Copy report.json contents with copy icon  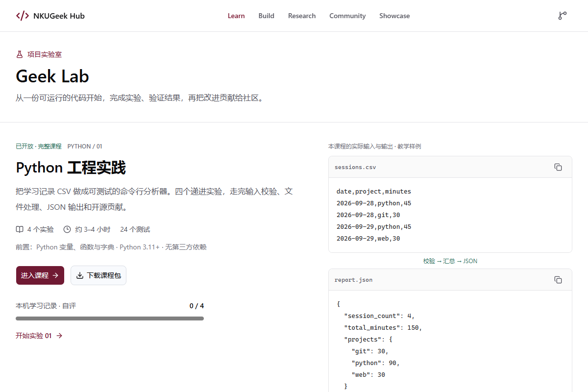558,280
